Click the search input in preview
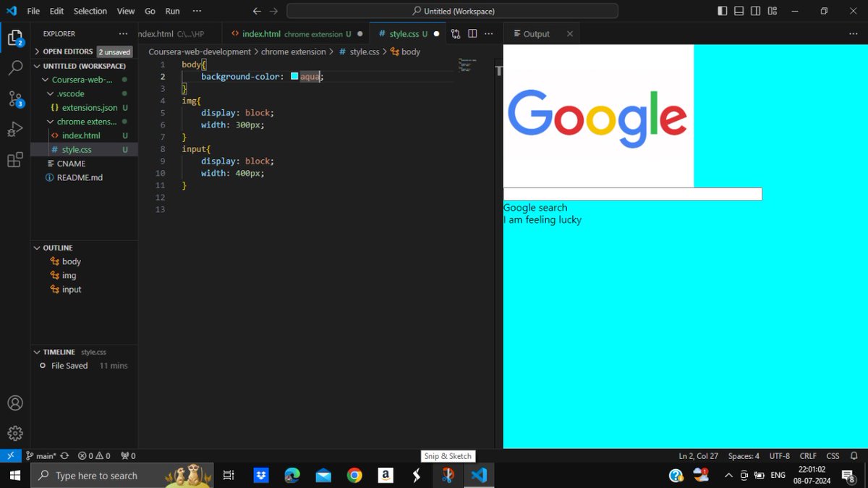This screenshot has height=488, width=868. click(x=633, y=194)
